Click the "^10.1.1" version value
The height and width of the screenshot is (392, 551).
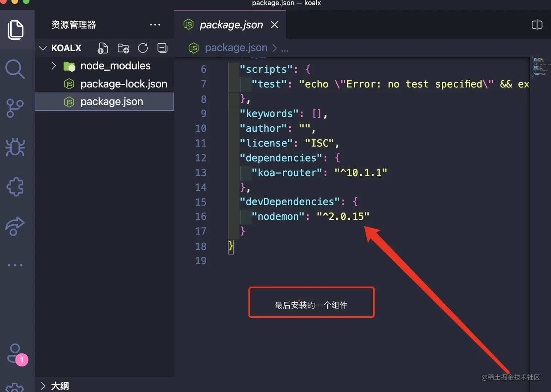coord(361,173)
